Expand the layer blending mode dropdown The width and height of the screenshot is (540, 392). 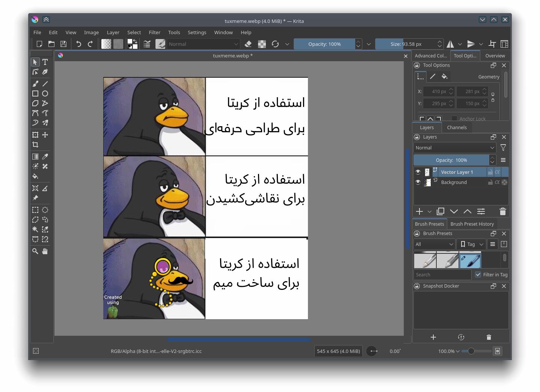point(455,148)
